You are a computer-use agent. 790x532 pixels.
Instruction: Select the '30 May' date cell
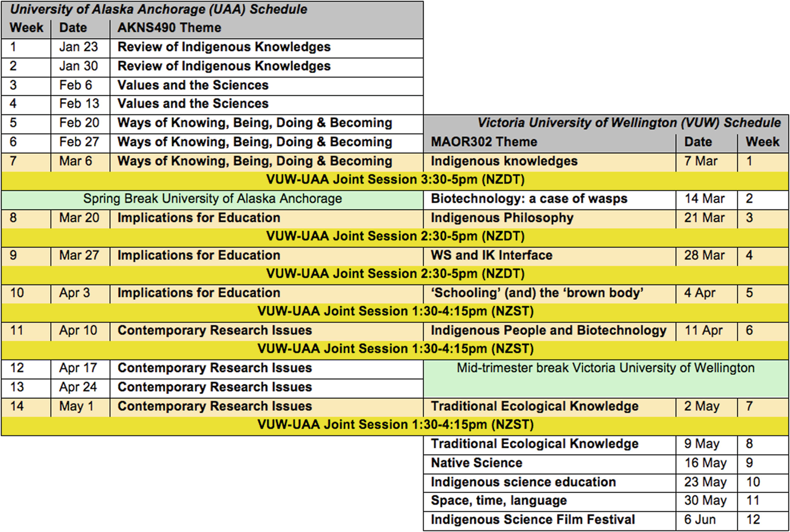tap(706, 501)
